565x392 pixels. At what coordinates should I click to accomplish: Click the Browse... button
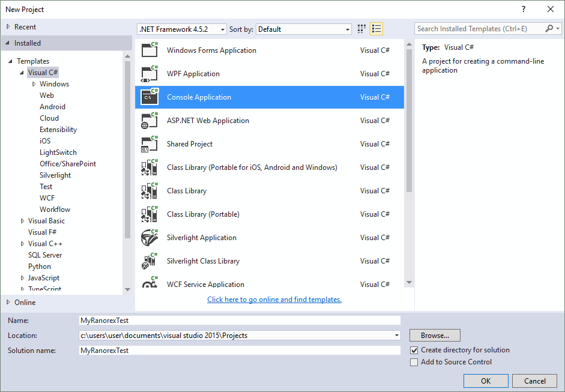pos(435,336)
